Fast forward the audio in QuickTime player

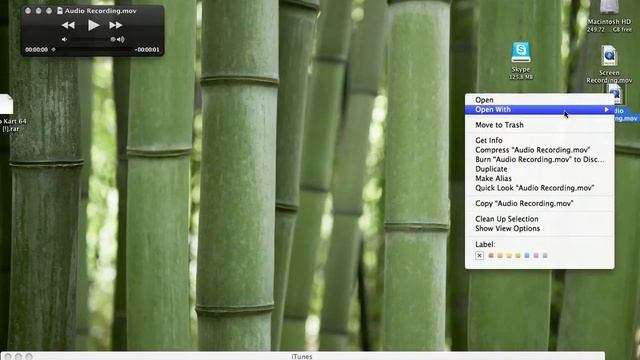click(116, 25)
